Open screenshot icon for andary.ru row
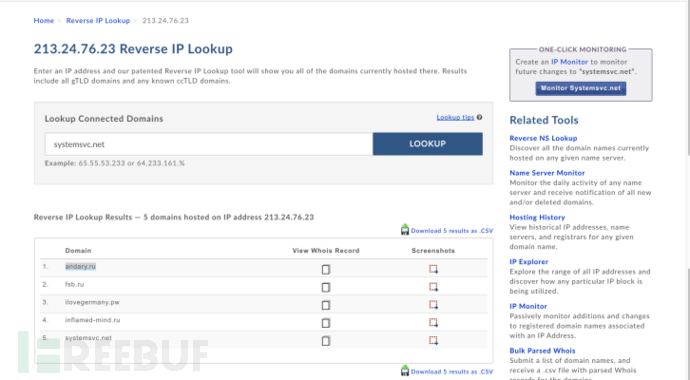The height and width of the screenshot is (380, 690). [x=433, y=269]
